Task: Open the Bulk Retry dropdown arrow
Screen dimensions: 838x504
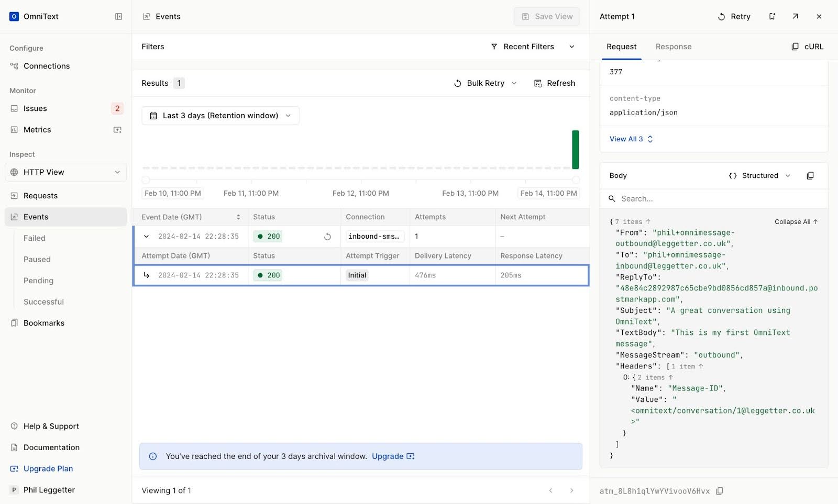Action: [x=514, y=83]
